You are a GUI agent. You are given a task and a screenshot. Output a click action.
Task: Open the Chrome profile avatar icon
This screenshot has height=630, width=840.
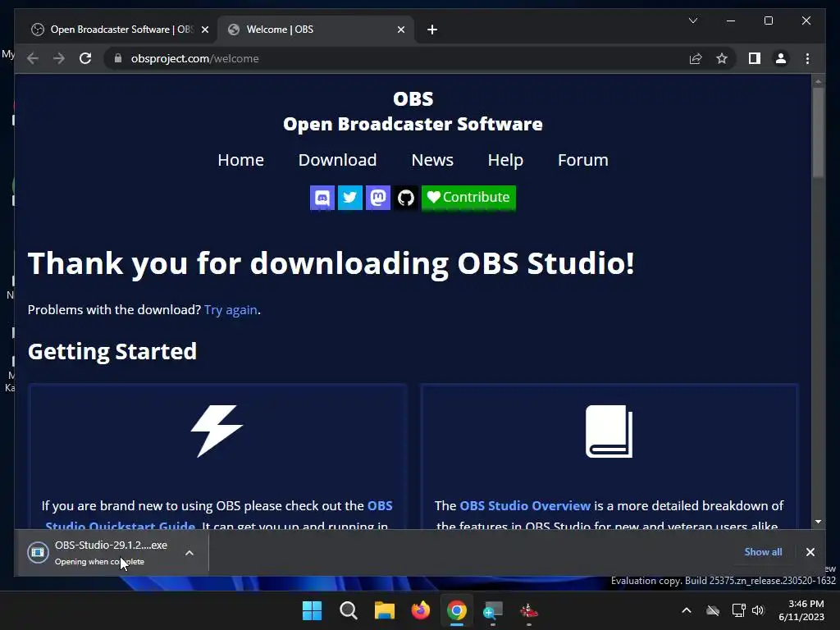point(781,58)
